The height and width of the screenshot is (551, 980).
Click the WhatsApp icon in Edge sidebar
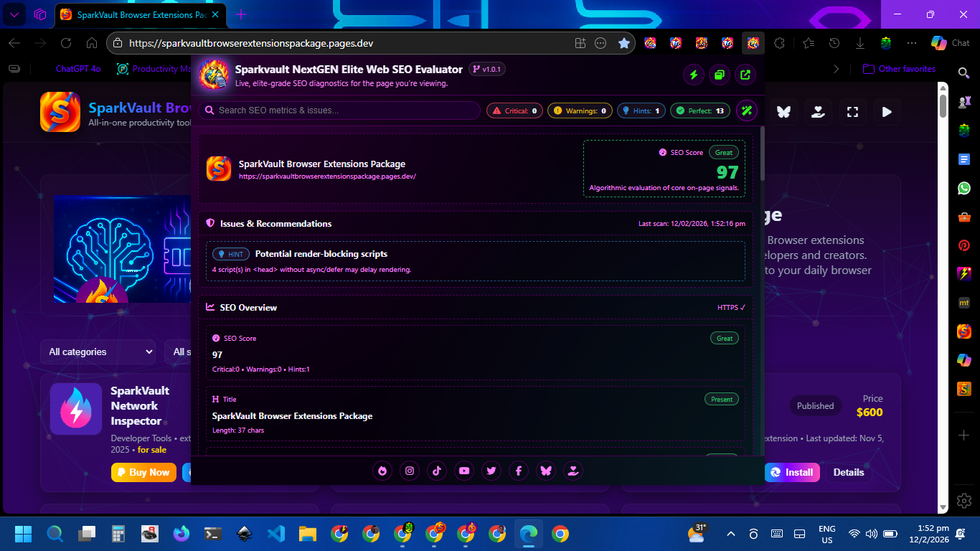964,188
